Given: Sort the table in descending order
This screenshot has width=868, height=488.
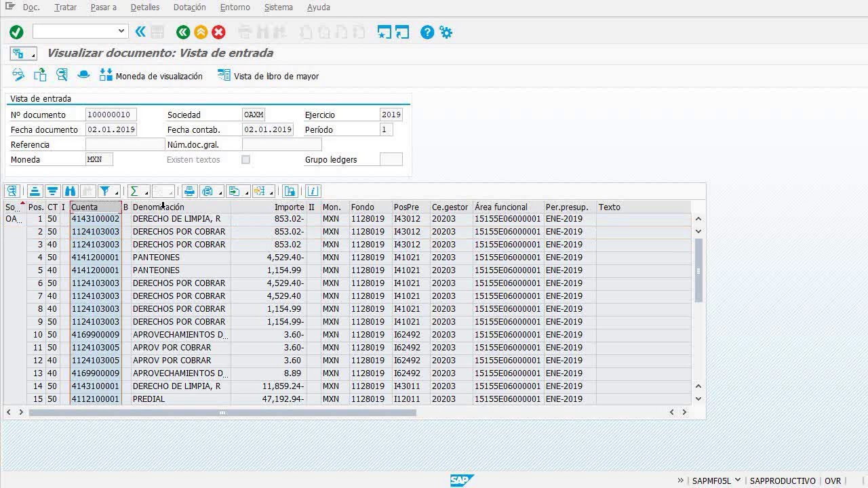Looking at the screenshot, I should (52, 191).
